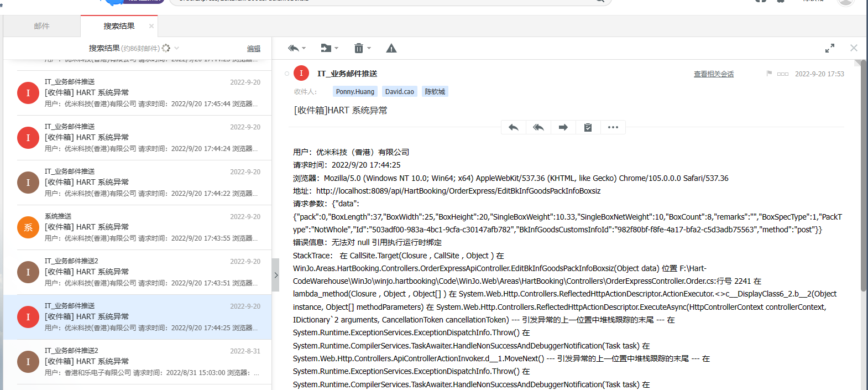Forward this email using the right arrow

click(x=563, y=127)
